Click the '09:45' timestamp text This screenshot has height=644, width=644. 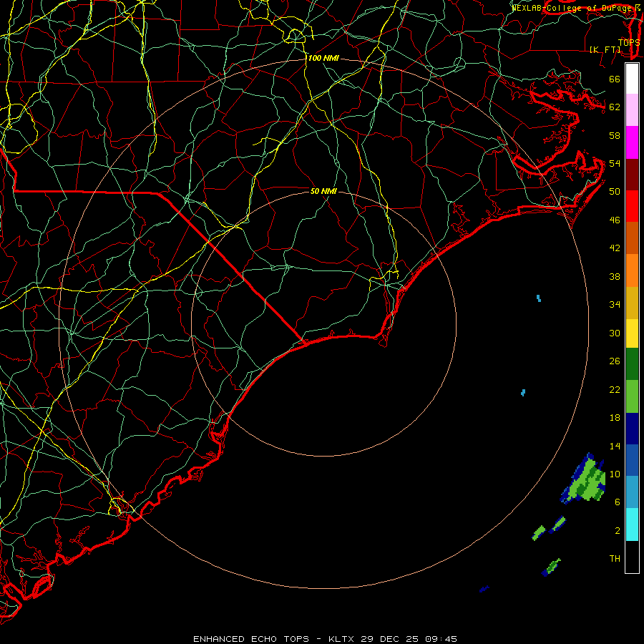click(441, 639)
